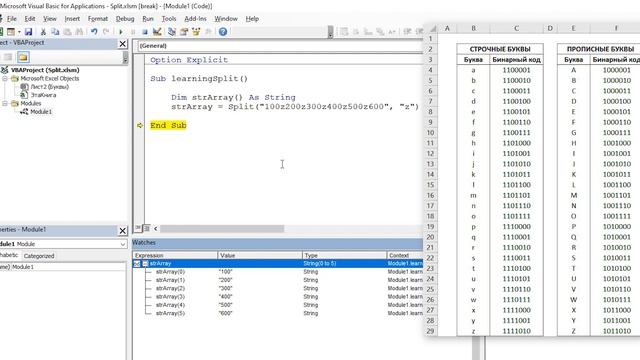This screenshot has width=640, height=360.
Task: Open the dropdown arrow beside Insert UserForm
Action: 19,32
